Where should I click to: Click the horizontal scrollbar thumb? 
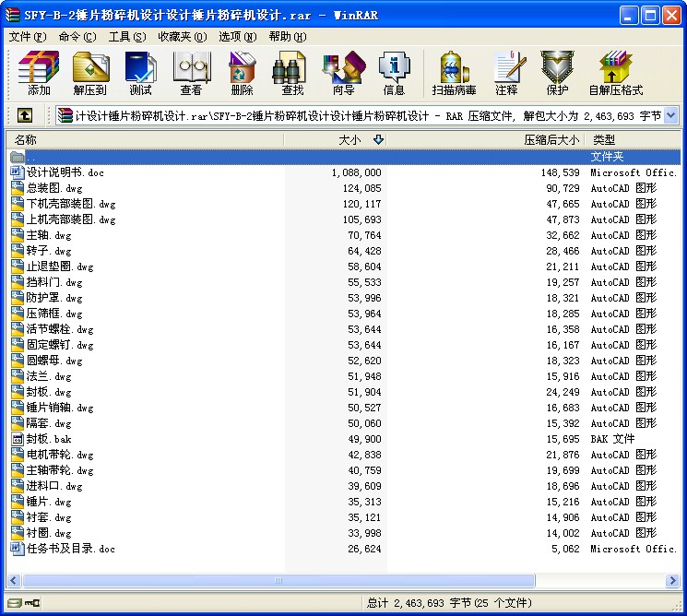click(278, 581)
